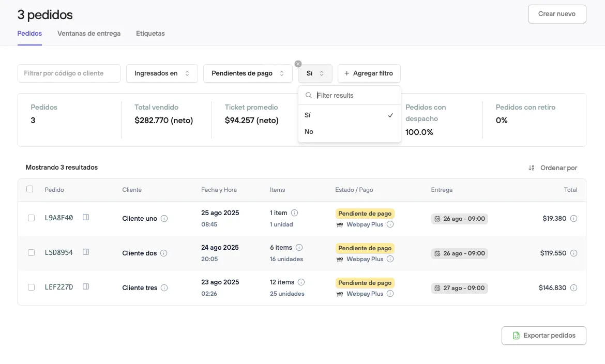Click Webpay Plus info icon in L5D8954 row

pyautogui.click(x=390, y=259)
